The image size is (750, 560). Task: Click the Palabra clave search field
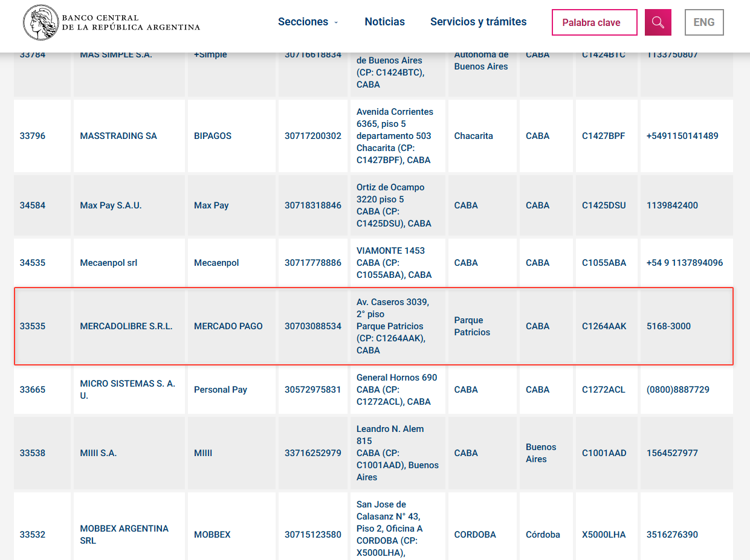pyautogui.click(x=594, y=22)
